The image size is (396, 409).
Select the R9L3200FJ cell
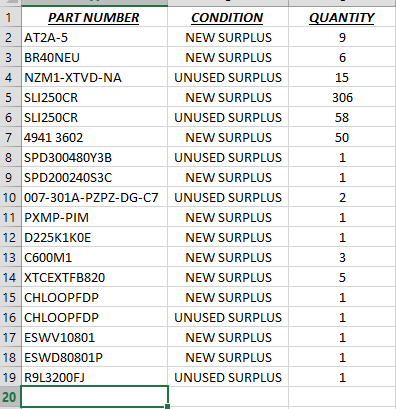pos(94,377)
